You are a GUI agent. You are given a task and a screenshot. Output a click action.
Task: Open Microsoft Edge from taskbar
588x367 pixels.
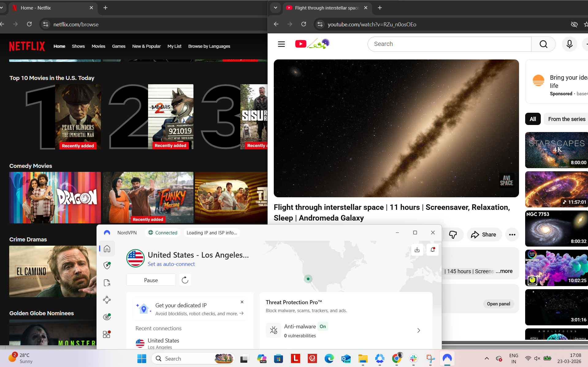coord(329,358)
